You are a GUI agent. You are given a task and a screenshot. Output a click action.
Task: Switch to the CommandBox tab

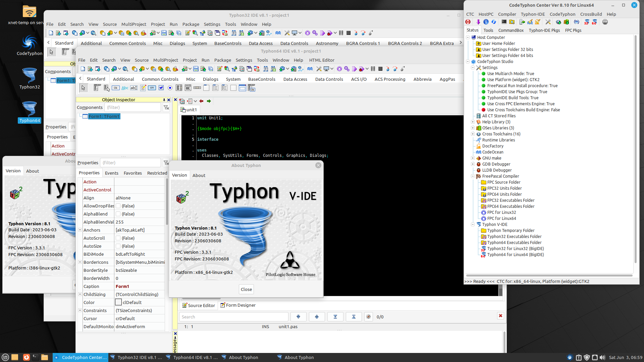click(511, 30)
